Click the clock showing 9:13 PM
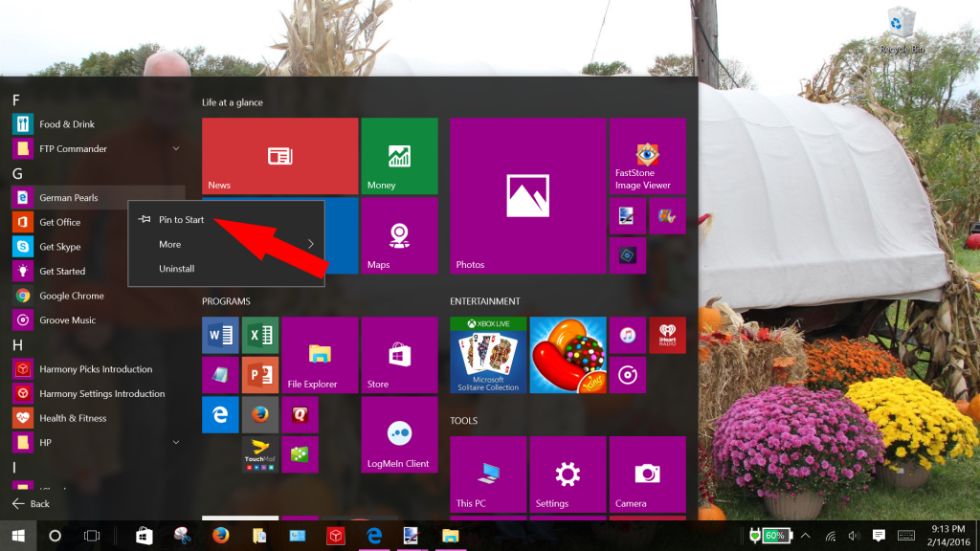This screenshot has height=551, width=980. click(x=948, y=529)
